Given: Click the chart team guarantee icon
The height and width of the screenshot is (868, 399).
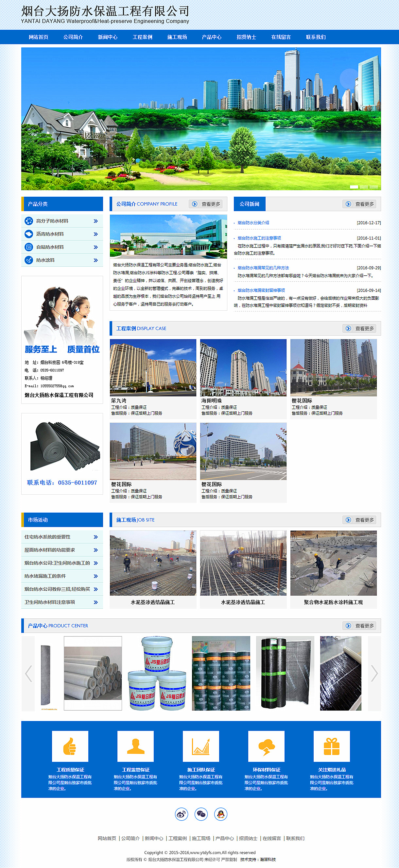Looking at the screenshot, I should pyautogui.click(x=201, y=746).
